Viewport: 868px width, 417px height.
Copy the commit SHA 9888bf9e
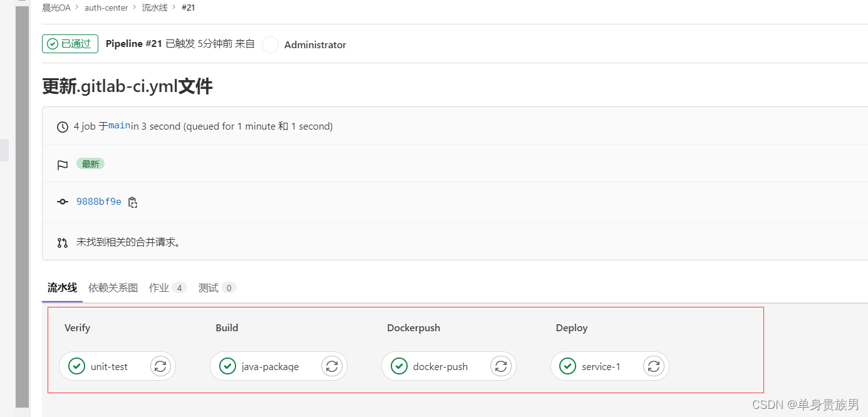(x=132, y=202)
